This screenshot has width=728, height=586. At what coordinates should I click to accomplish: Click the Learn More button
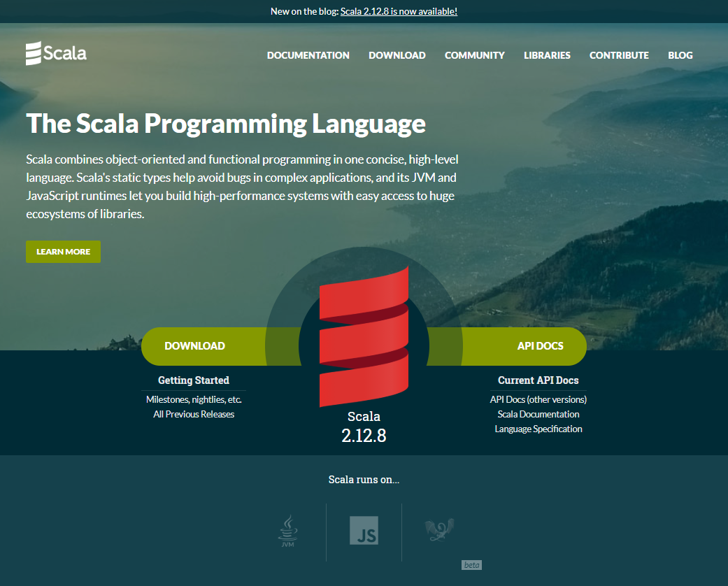(x=63, y=252)
